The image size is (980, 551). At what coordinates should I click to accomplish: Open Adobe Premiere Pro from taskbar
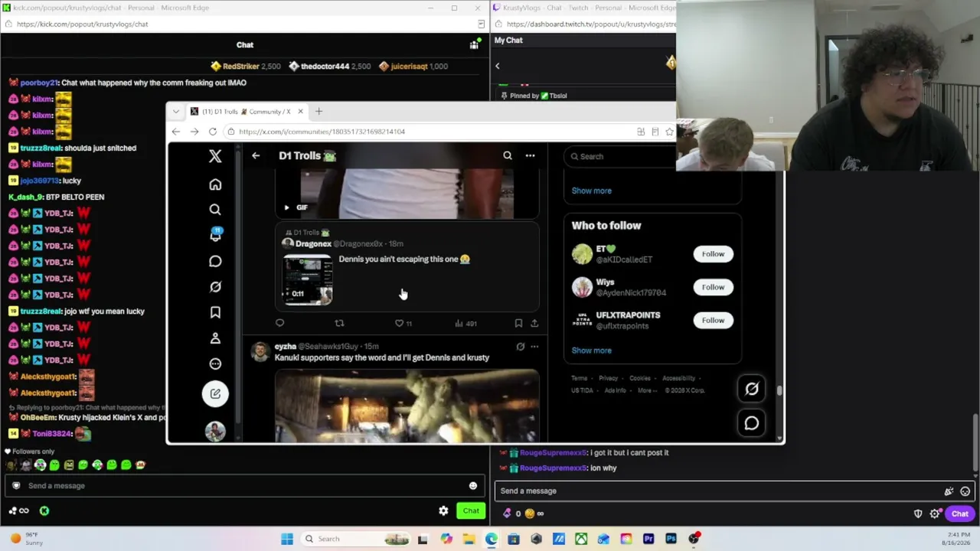click(648, 539)
